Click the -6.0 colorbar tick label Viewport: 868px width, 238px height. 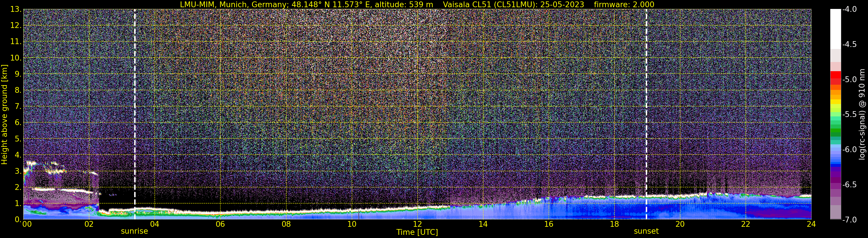tap(849, 149)
